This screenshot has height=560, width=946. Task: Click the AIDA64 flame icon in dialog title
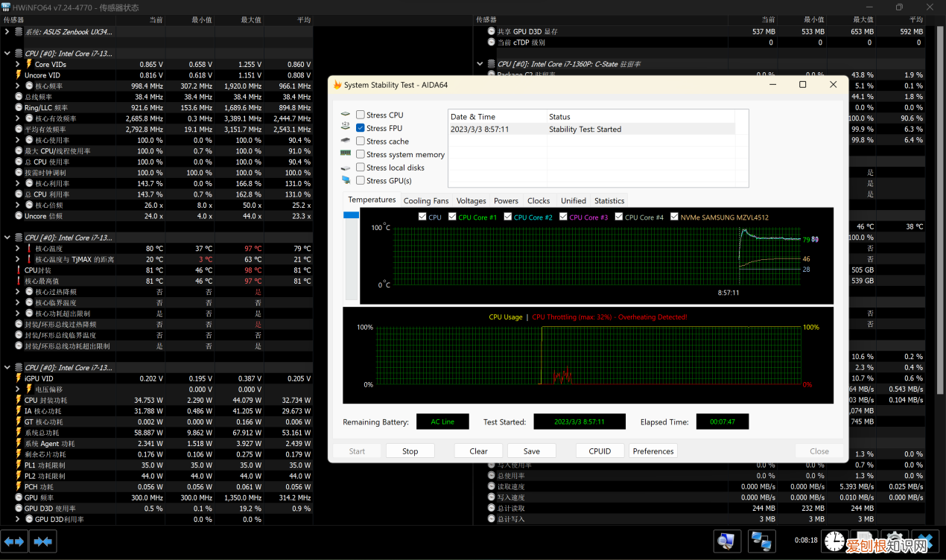[x=337, y=85]
